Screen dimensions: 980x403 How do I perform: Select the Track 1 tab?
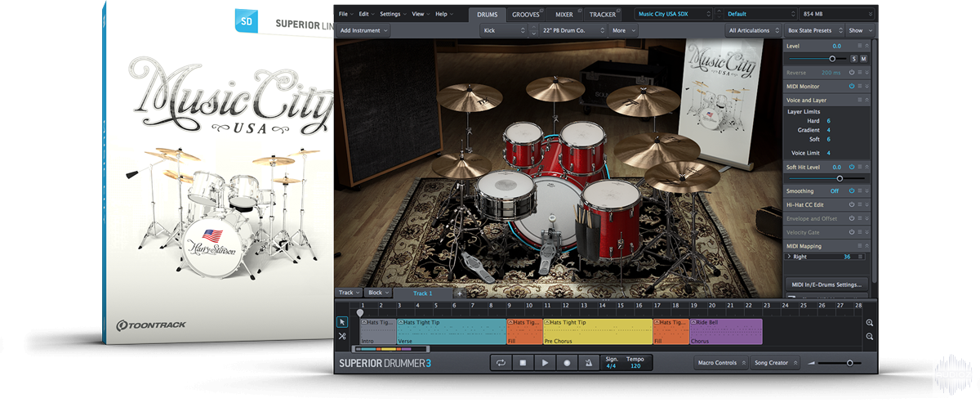tap(422, 293)
